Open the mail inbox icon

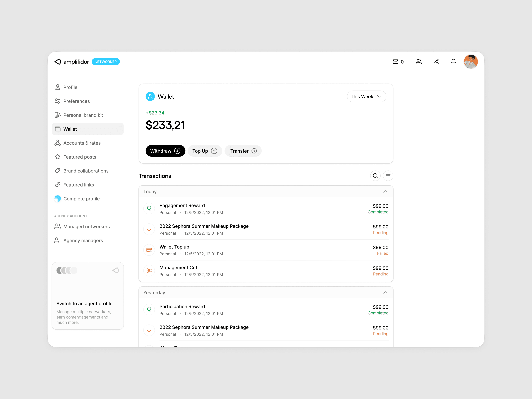[395, 62]
